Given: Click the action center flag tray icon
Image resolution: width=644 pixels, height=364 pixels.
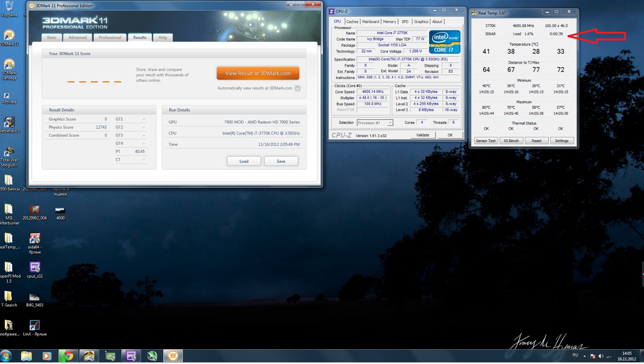Looking at the screenshot, I should point(593,356).
